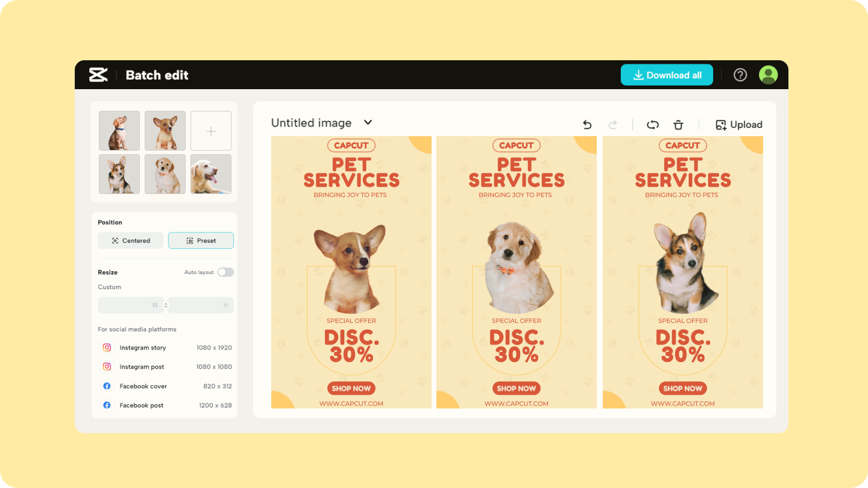Choose Instagram story 1080 x 1920 preset

coord(165,348)
